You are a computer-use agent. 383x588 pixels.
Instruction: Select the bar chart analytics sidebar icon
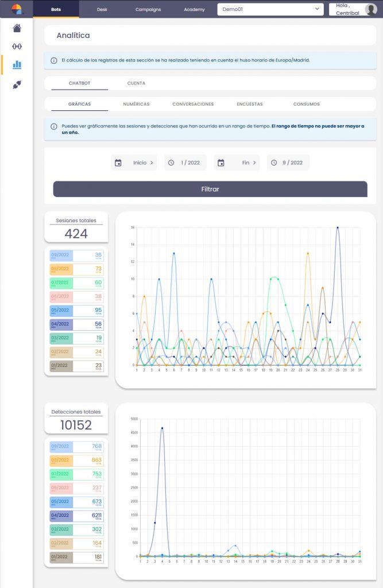(17, 65)
